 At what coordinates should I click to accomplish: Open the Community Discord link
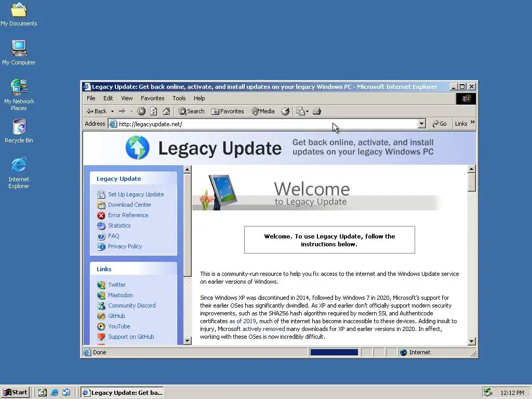pos(131,305)
